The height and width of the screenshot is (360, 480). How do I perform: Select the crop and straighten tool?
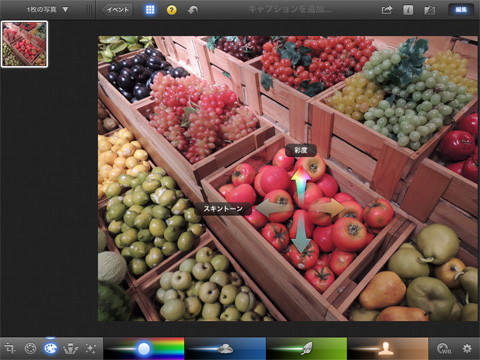[10, 349]
